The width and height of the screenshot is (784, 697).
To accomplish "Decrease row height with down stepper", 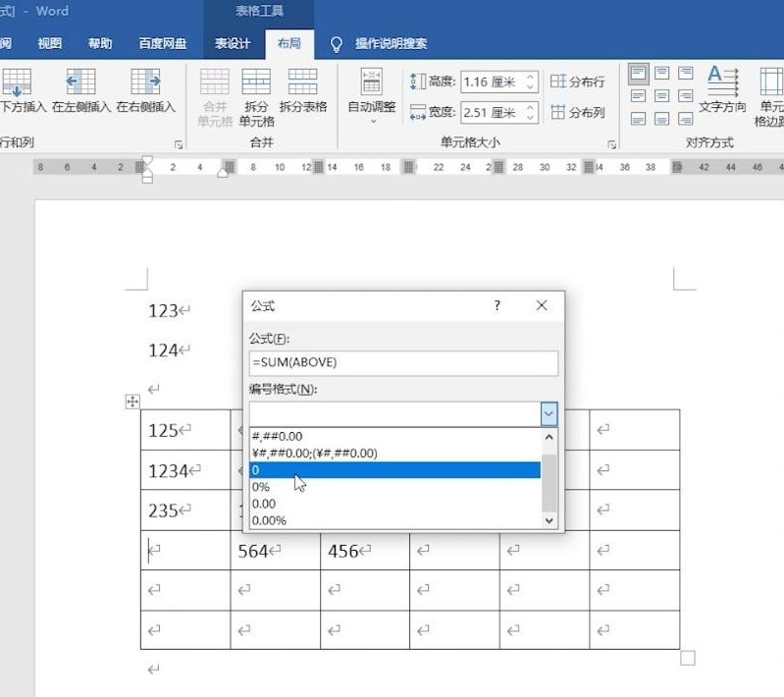I will tap(531, 87).
